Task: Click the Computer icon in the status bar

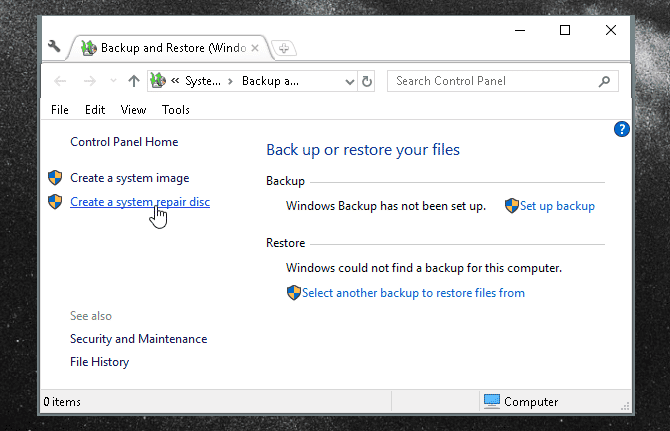Action: pos(492,402)
